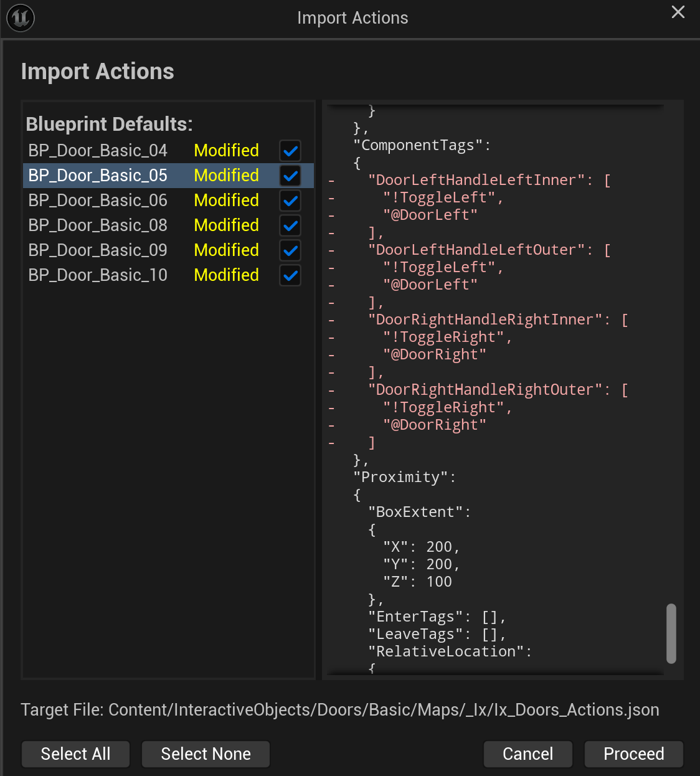Click the "ComponentTags" line in diff view
700x776 pixels.
[x=422, y=145]
